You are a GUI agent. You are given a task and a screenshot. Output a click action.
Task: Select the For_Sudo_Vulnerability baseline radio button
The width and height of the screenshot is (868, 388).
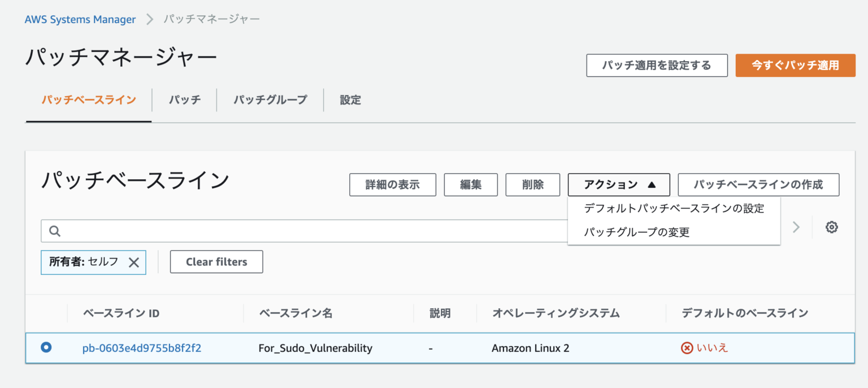tap(46, 348)
